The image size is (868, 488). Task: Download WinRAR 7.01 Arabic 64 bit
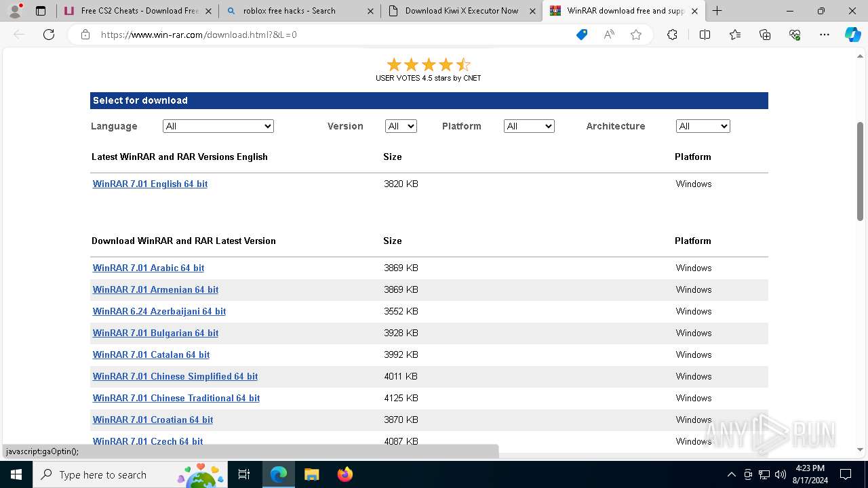pyautogui.click(x=149, y=268)
